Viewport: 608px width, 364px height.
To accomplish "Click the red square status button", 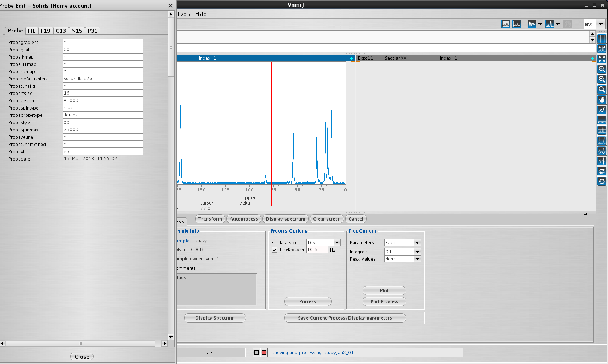I will tap(264, 352).
